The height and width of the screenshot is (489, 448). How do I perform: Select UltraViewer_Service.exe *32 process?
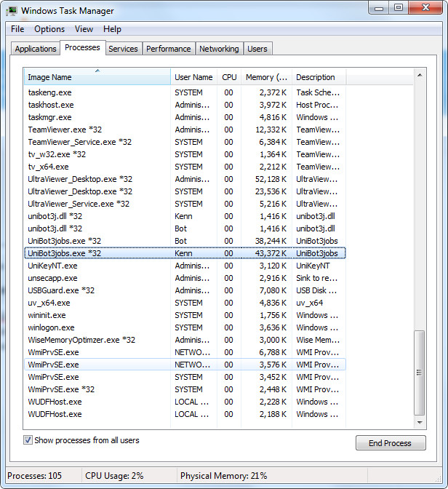click(x=185, y=204)
